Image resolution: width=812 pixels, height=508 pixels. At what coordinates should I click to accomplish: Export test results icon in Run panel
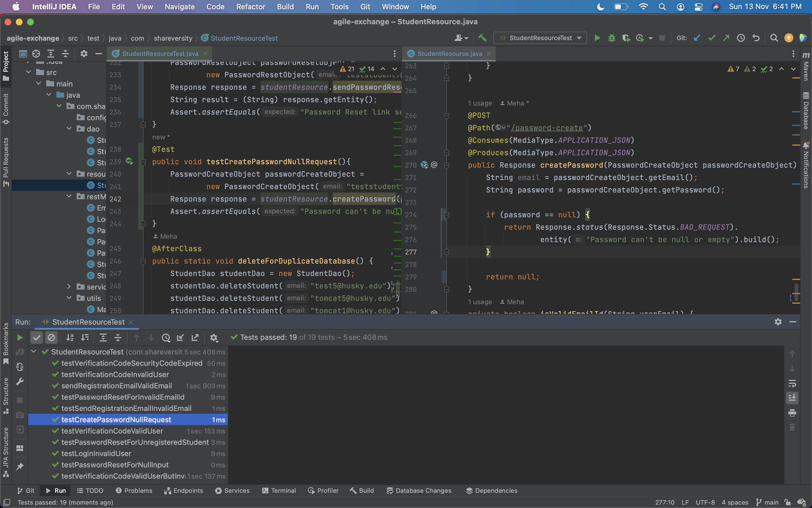point(195,337)
